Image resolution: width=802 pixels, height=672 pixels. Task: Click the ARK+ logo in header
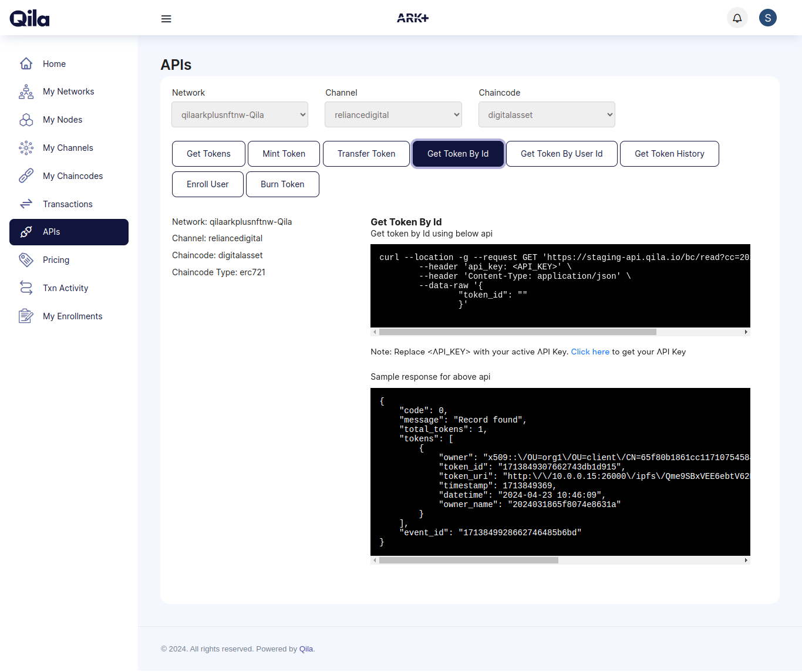pyautogui.click(x=413, y=18)
